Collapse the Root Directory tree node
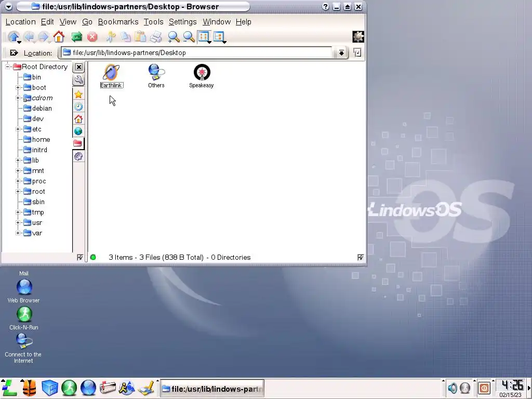Image resolution: width=532 pixels, height=399 pixels. (7, 66)
